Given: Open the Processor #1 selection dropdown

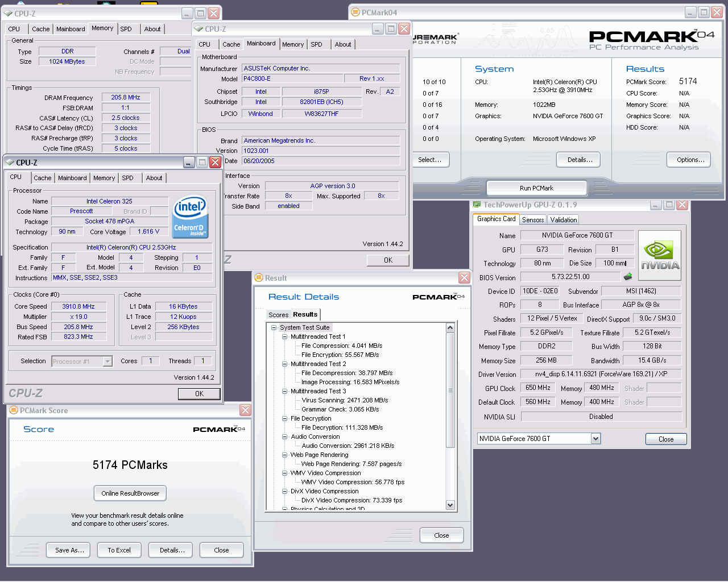Looking at the screenshot, I should click(x=107, y=361).
